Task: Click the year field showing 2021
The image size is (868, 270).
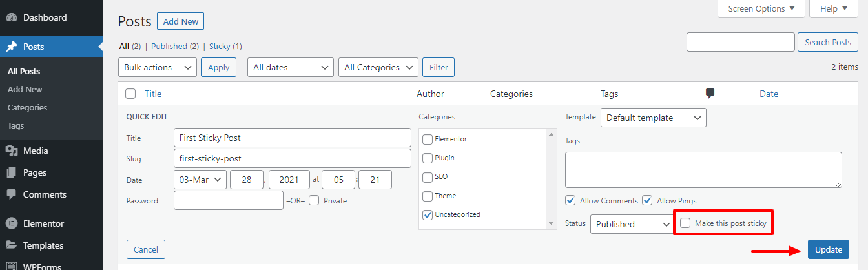Action: click(289, 180)
